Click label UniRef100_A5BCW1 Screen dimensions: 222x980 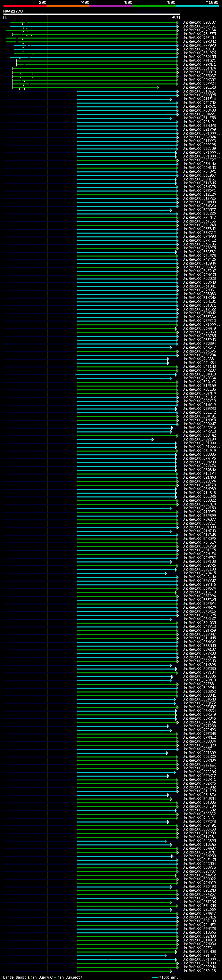199,49
